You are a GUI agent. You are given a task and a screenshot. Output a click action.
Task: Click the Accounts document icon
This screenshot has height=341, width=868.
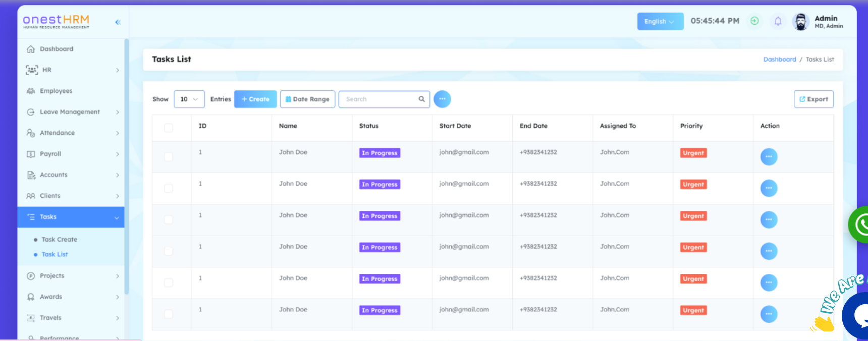pyautogui.click(x=31, y=175)
